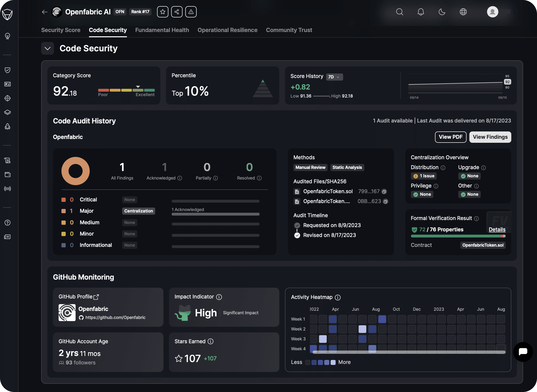Open the help question mark sidebar icon
The image size is (537, 392).
point(8,223)
